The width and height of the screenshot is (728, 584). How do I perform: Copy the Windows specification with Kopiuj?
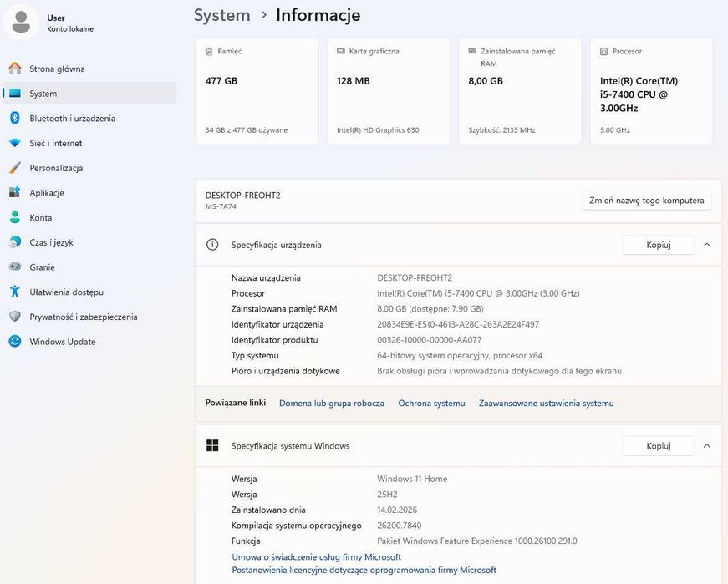(x=659, y=446)
